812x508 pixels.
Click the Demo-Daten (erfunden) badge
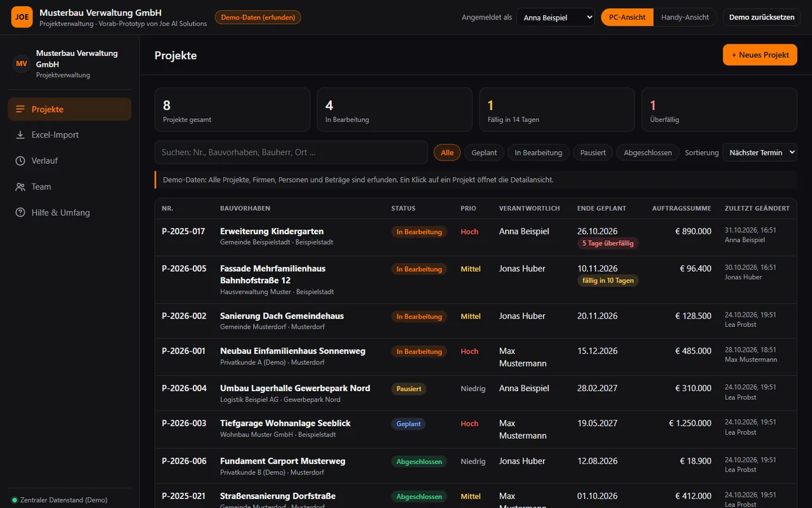(x=258, y=17)
